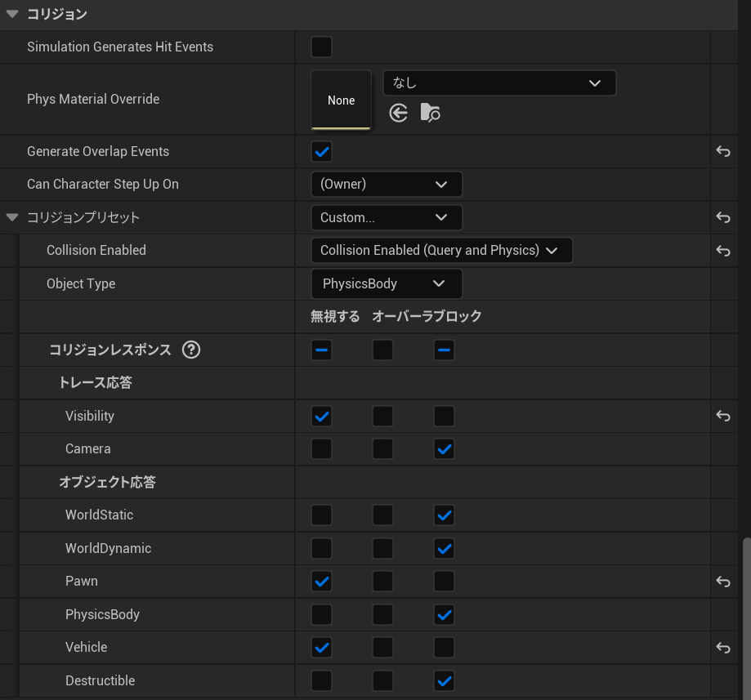The image size is (751, 700).
Task: Click the トレース応答 heading
Action: click(x=96, y=382)
